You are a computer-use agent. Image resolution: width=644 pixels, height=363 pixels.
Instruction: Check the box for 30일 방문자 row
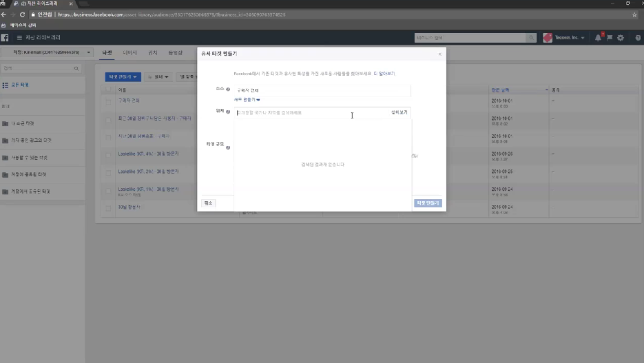click(x=108, y=209)
